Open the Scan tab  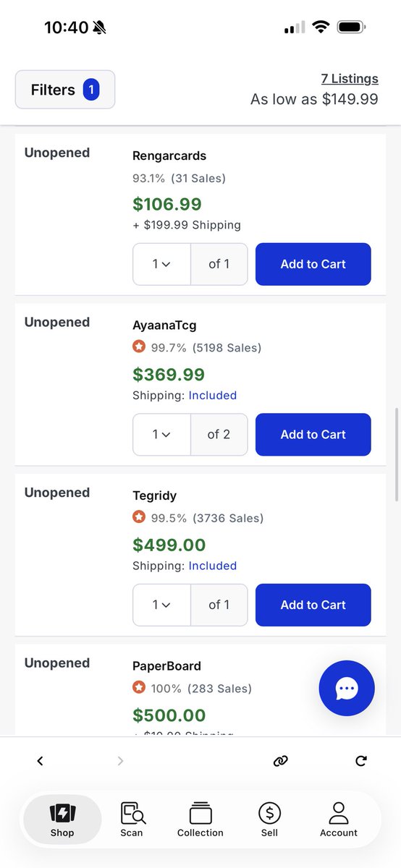[132, 820]
